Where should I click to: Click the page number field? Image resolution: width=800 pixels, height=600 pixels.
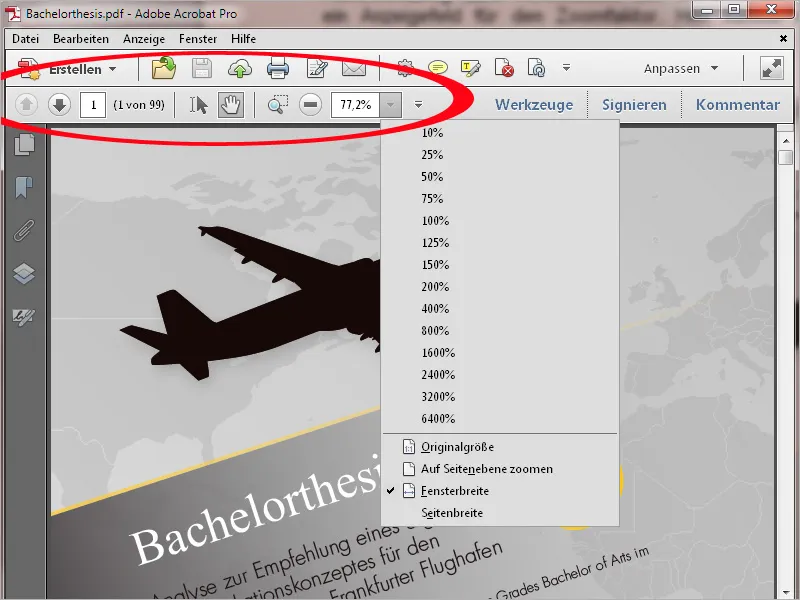tap(93, 105)
